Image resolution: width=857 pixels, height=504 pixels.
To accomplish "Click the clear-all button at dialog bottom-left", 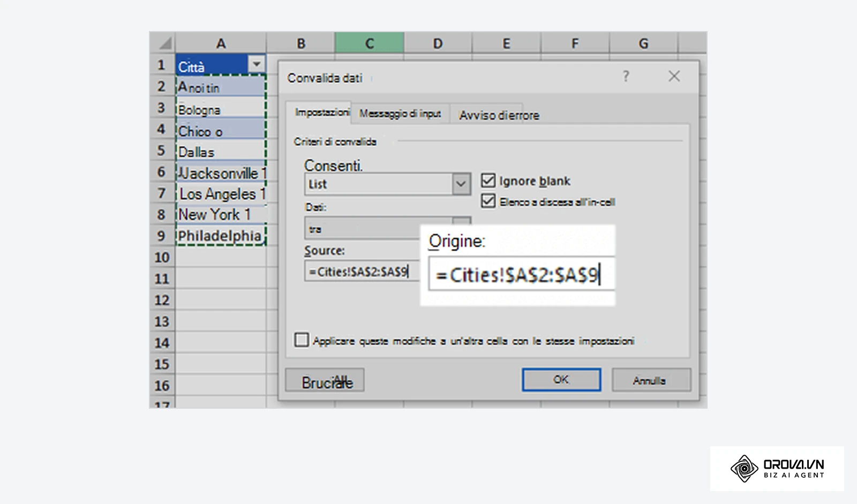I will point(325,381).
